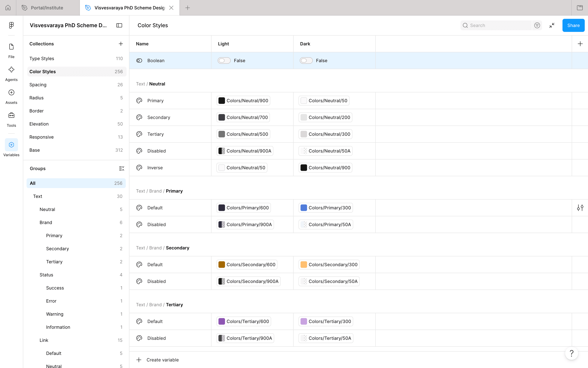Close the Visvesvaraya PhD Scheme tab
Screen dimensions: 588x368
tap(171, 8)
